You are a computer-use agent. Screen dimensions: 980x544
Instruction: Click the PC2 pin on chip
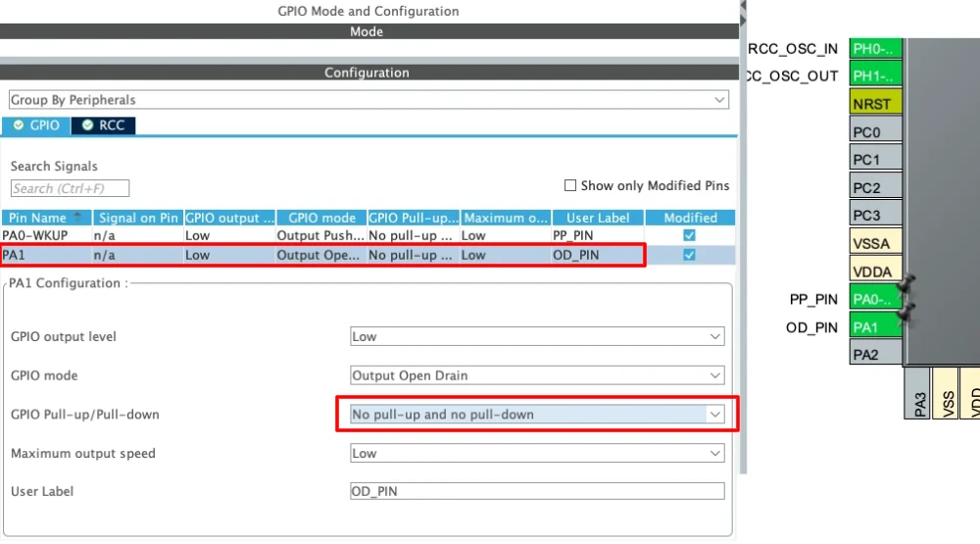click(875, 187)
